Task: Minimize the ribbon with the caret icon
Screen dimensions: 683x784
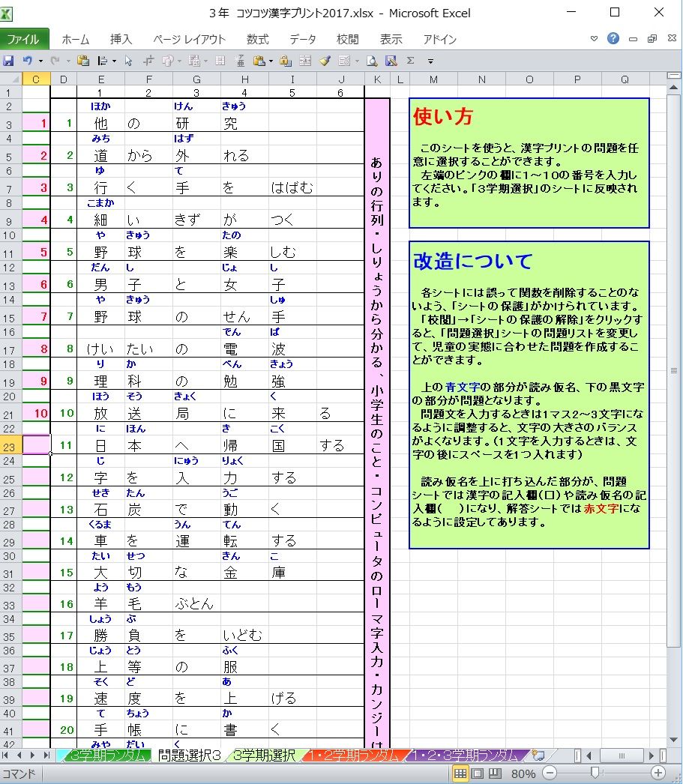Action: tap(594, 38)
